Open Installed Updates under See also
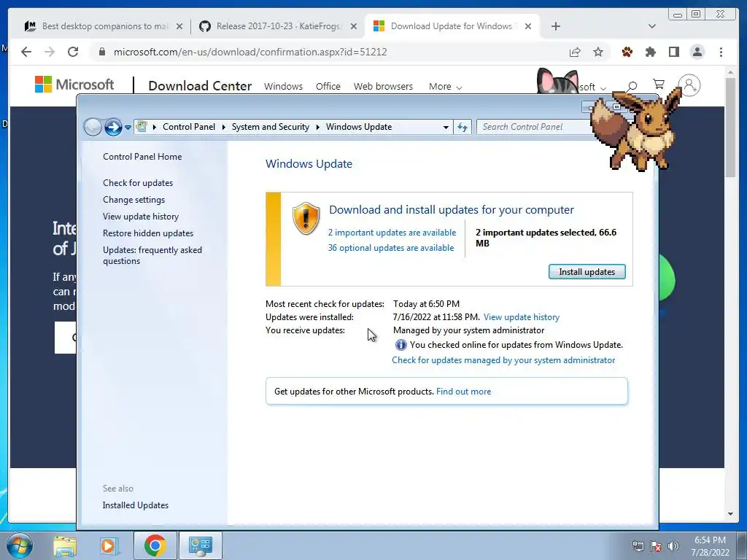This screenshot has height=560, width=747. (x=135, y=505)
